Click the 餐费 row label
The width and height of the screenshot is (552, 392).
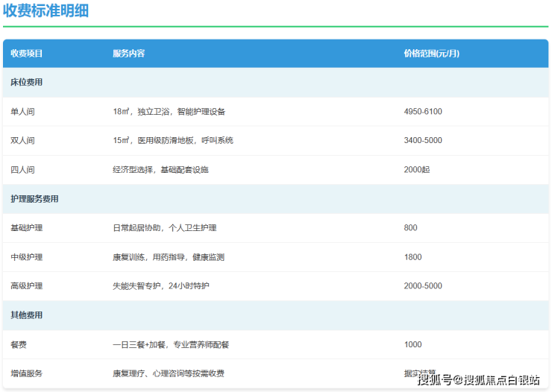19,344
